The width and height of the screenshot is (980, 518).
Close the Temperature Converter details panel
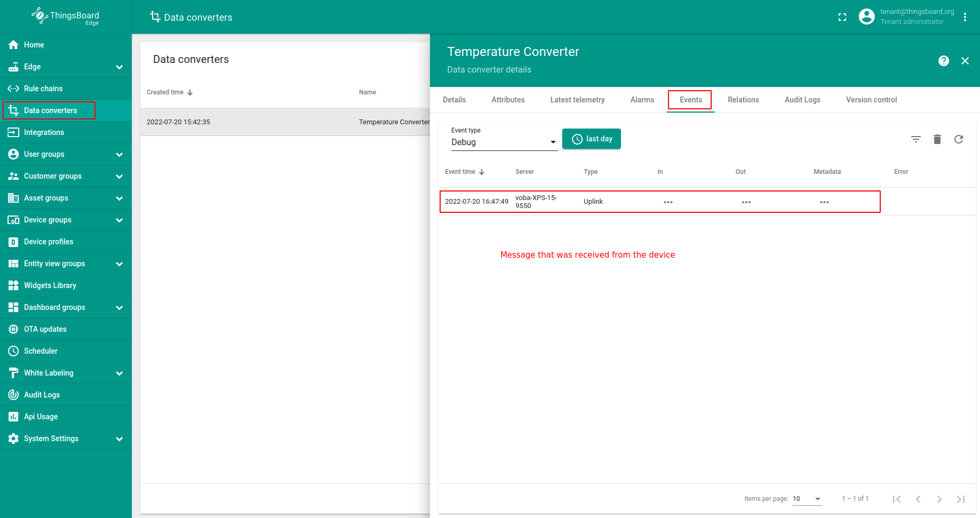(x=965, y=61)
